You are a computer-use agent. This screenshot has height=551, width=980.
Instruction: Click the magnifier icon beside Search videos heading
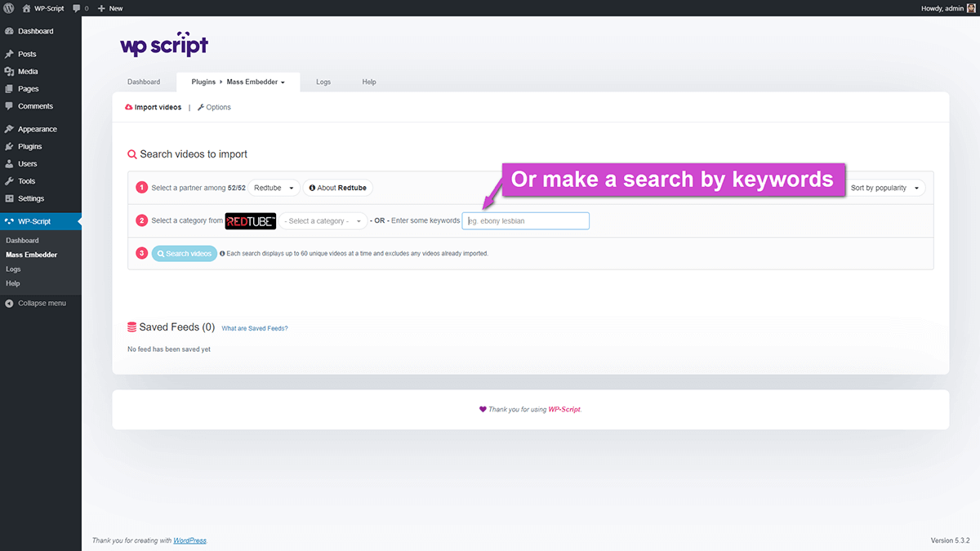132,154
